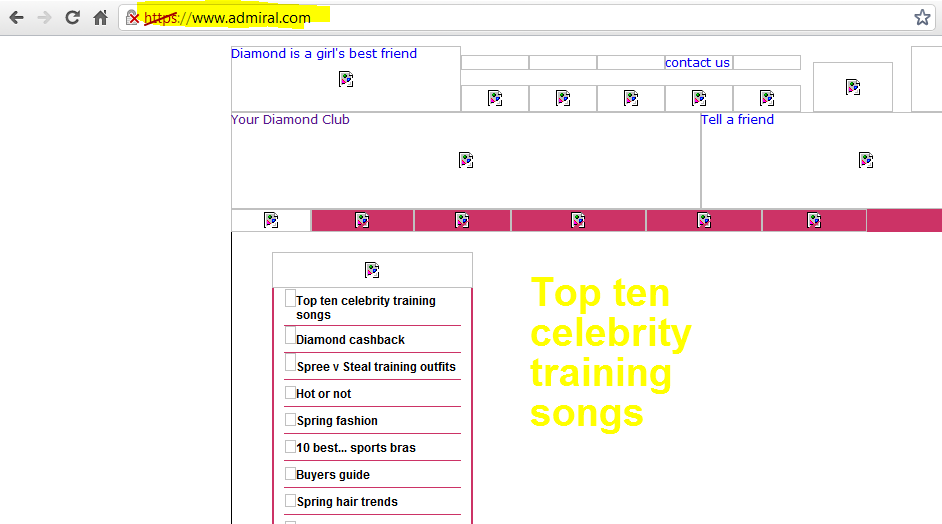Screen dimensions: 942x524
Task: Open "10 best... sports bras" sidebar item
Action: pyautogui.click(x=356, y=448)
